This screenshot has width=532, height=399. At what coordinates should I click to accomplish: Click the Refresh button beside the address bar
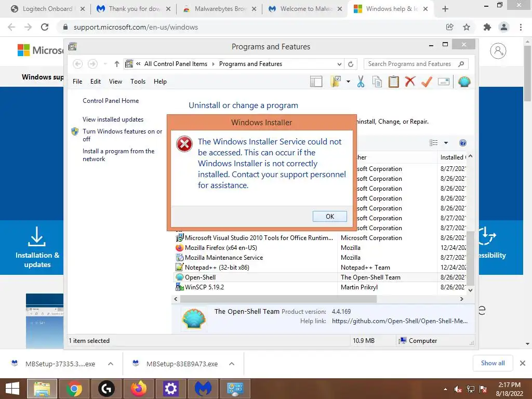(351, 64)
